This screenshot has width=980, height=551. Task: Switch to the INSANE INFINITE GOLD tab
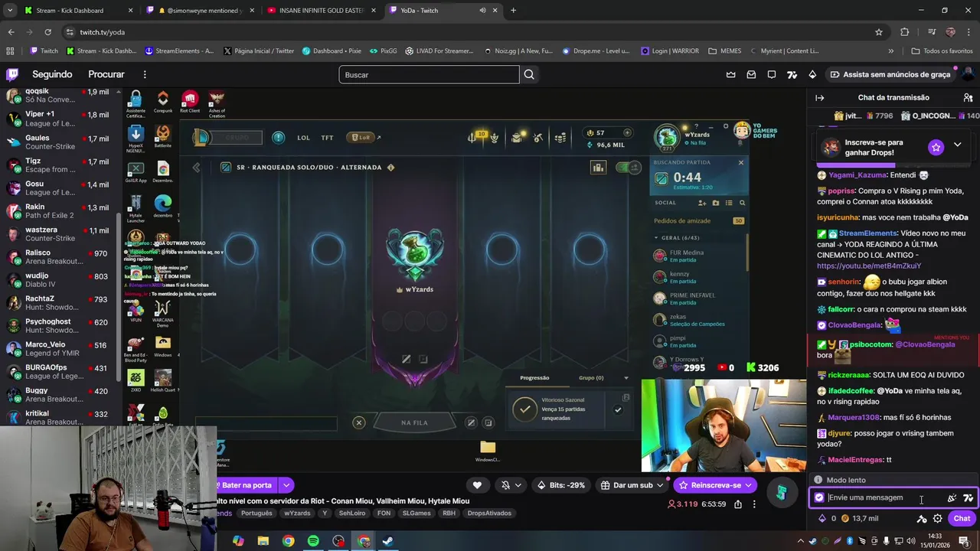322,11
